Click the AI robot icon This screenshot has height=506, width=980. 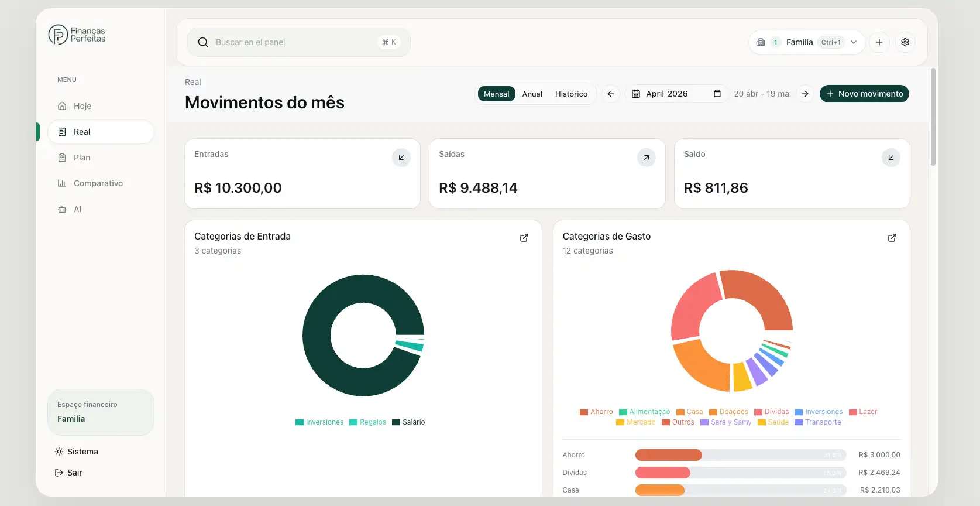click(62, 209)
